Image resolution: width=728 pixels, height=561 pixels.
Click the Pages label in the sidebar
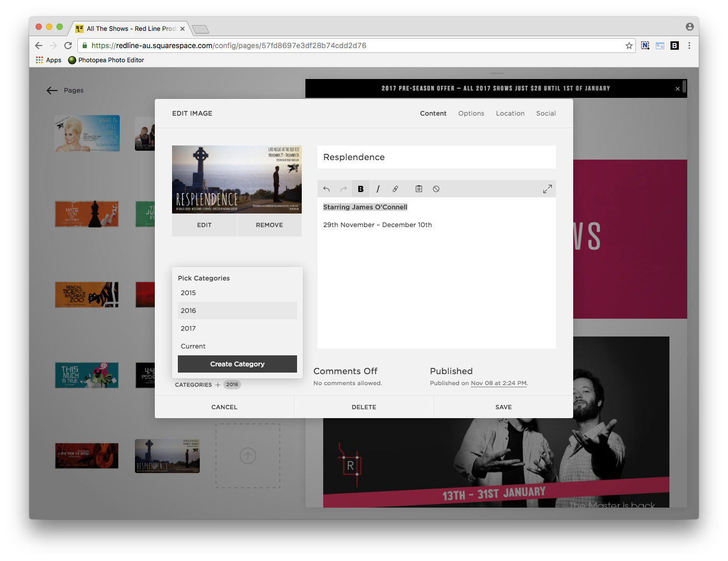tap(74, 91)
